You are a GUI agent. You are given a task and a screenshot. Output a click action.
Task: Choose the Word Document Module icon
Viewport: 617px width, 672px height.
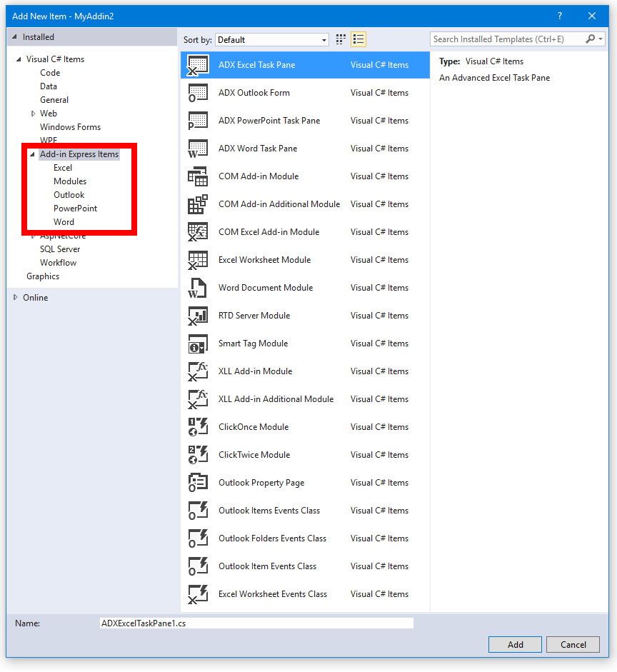pos(198,288)
